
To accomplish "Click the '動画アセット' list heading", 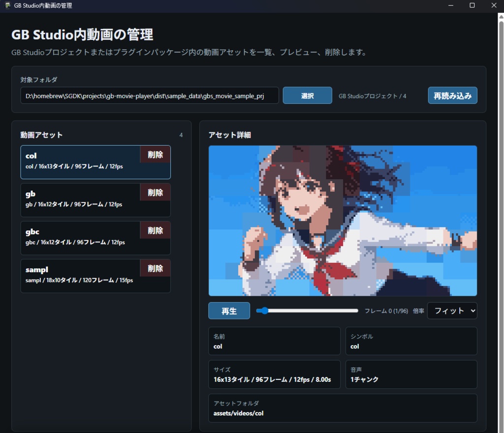I will coord(41,135).
